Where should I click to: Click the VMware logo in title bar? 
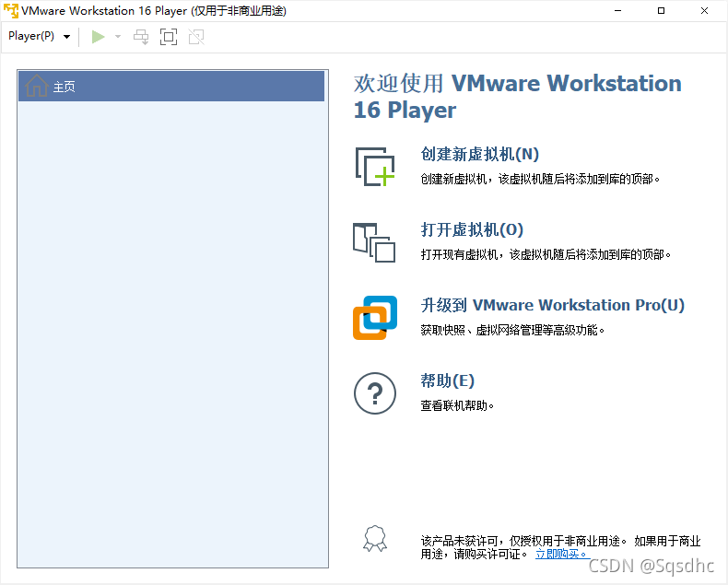click(x=11, y=11)
